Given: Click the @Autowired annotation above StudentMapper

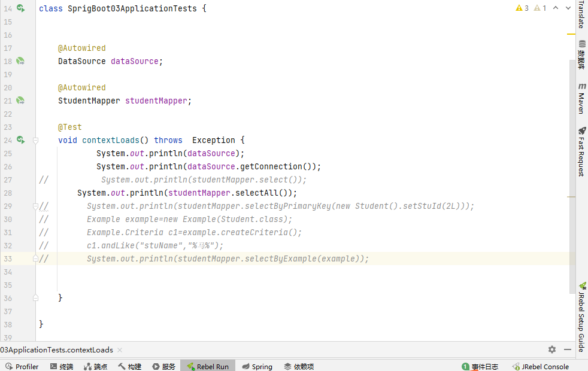Looking at the screenshot, I should (x=82, y=87).
